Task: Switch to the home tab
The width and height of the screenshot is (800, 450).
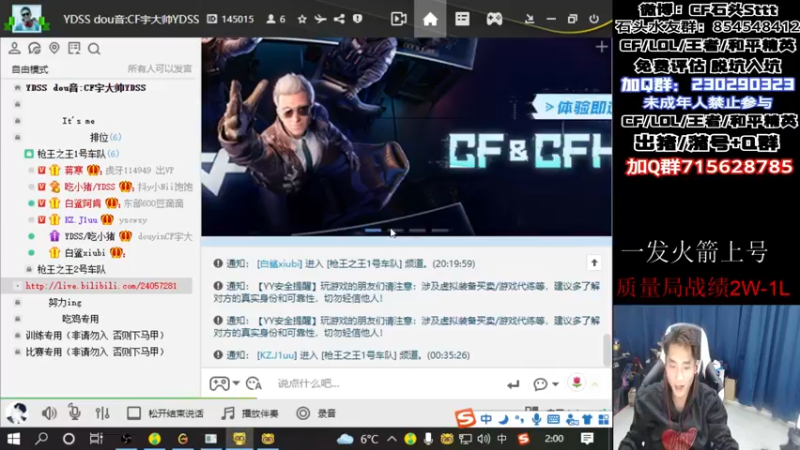Action: point(430,19)
